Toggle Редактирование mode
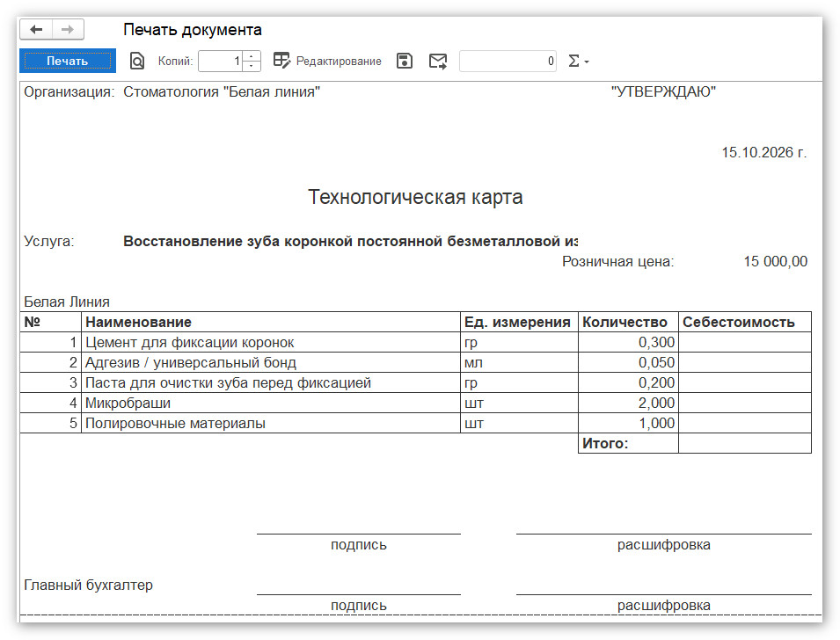This screenshot has width=840, height=640. click(327, 61)
